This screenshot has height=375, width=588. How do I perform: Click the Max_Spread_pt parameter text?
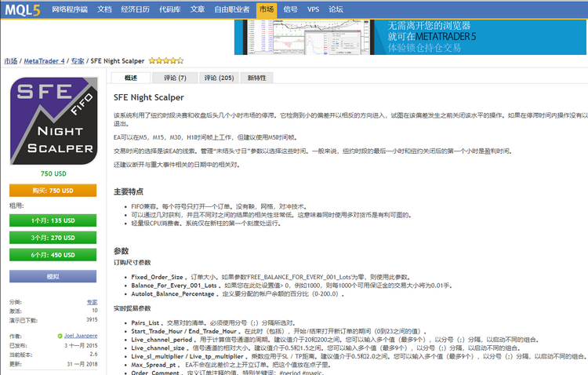pyautogui.click(x=154, y=365)
